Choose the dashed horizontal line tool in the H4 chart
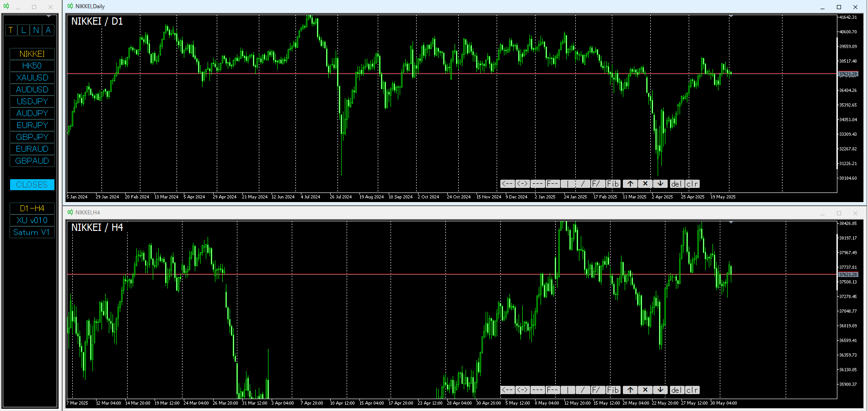The image size is (868, 411). coord(538,390)
